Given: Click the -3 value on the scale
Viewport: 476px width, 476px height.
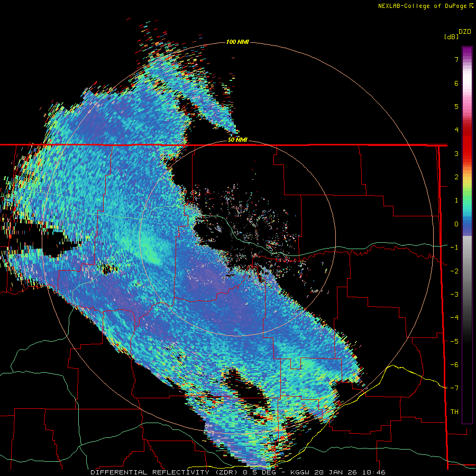Looking at the screenshot, I should [454, 295].
